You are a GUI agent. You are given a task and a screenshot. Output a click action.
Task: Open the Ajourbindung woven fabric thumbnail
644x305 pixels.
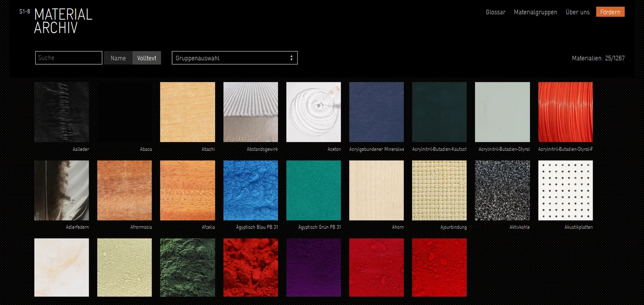click(x=439, y=190)
